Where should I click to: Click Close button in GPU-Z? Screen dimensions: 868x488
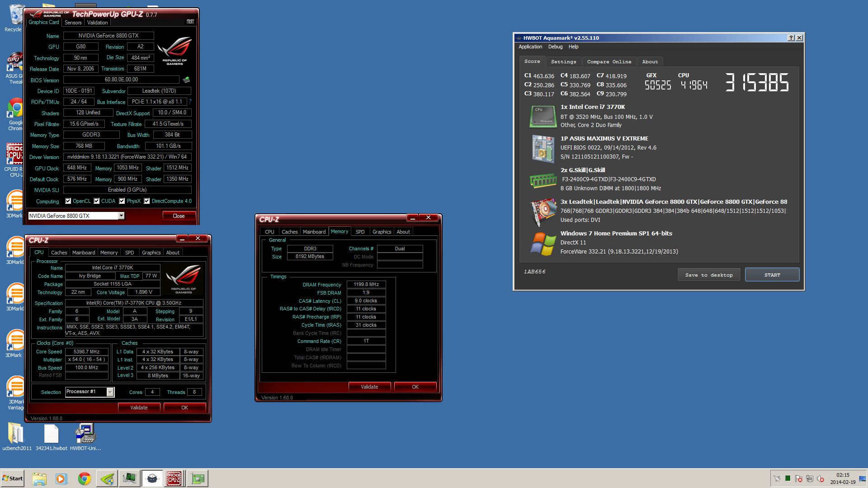[179, 216]
